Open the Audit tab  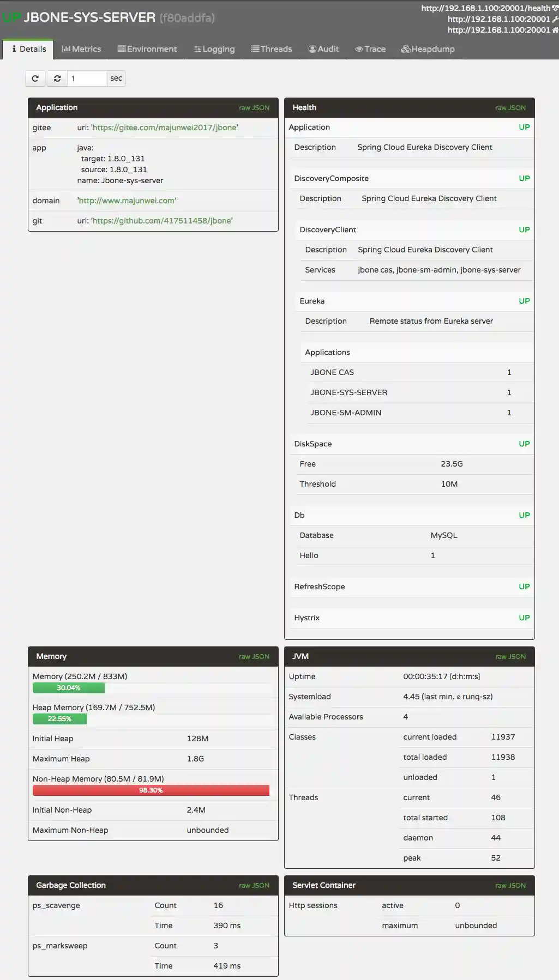[323, 49]
